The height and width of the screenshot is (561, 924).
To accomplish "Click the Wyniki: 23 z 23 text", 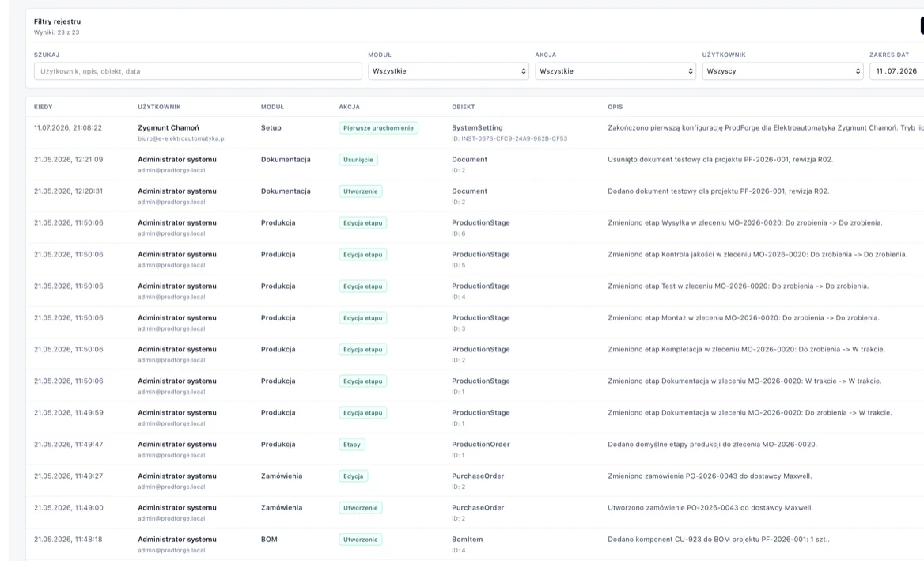I will pyautogui.click(x=57, y=33).
